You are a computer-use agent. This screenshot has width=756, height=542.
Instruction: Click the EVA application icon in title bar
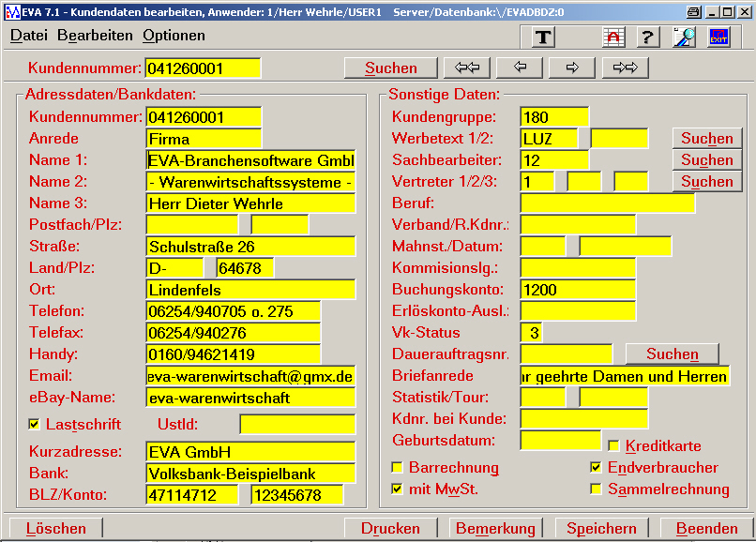(x=12, y=12)
